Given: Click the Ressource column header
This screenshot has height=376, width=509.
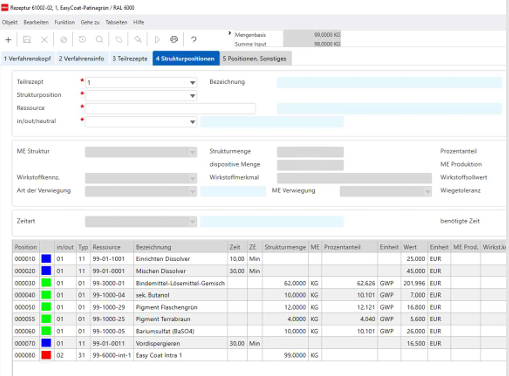Looking at the screenshot, I should pyautogui.click(x=112, y=247).
